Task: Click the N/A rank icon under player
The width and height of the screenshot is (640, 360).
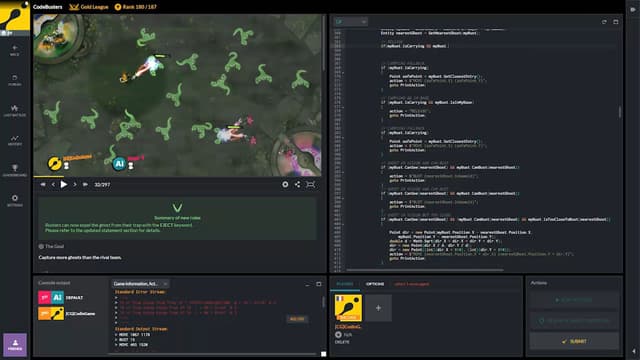Action: (x=338, y=335)
